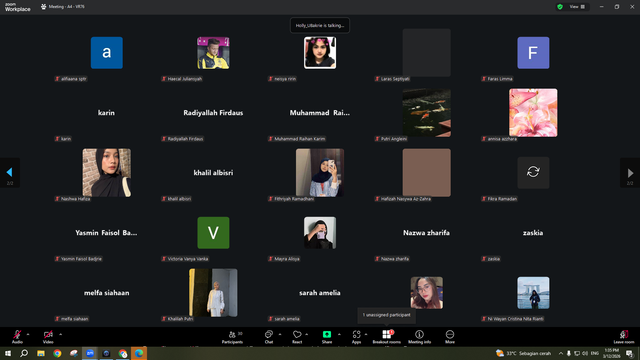
Task: Click the green Share screen button
Action: pos(327,337)
